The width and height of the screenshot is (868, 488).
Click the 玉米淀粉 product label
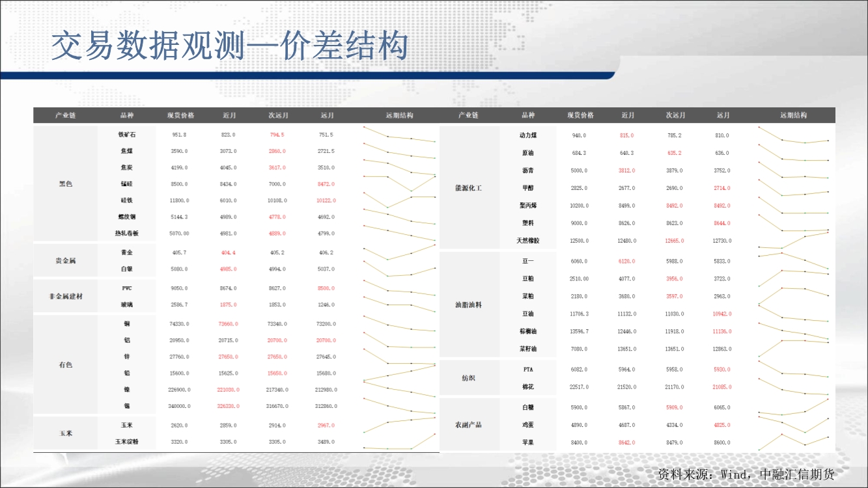pos(127,442)
